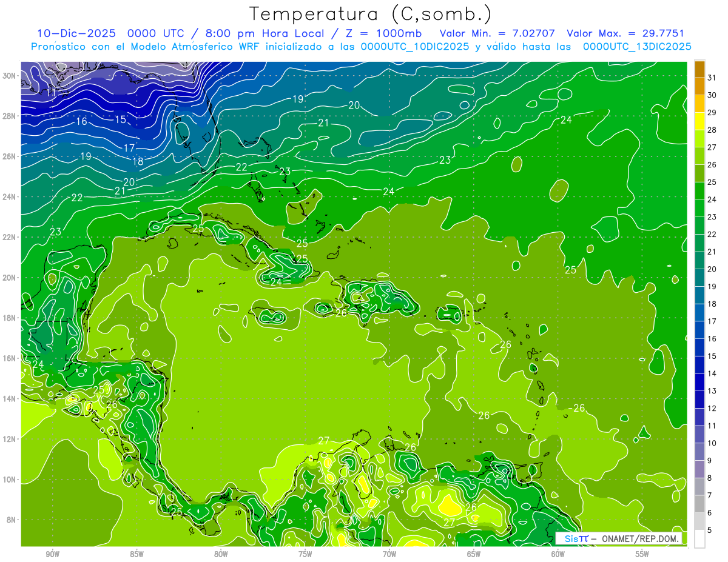Click the 24N latitude axis label
The width and height of the screenshot is (728, 562).
coord(9,197)
